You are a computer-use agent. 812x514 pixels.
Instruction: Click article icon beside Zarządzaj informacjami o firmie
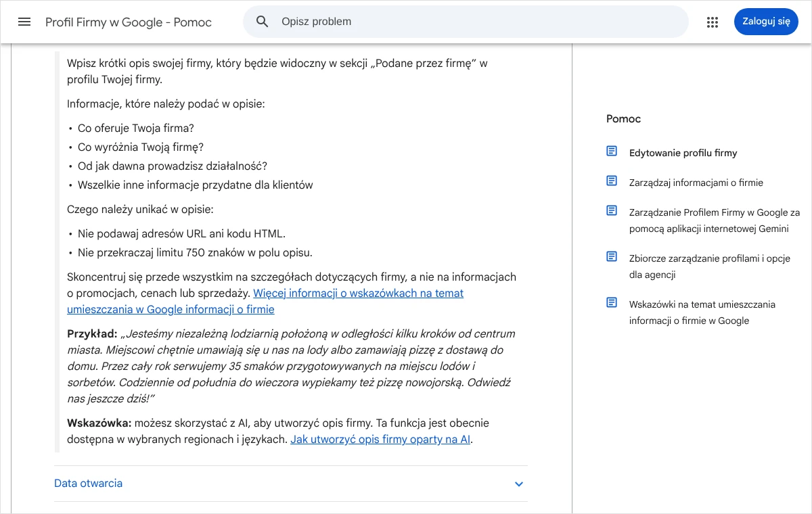[612, 181]
